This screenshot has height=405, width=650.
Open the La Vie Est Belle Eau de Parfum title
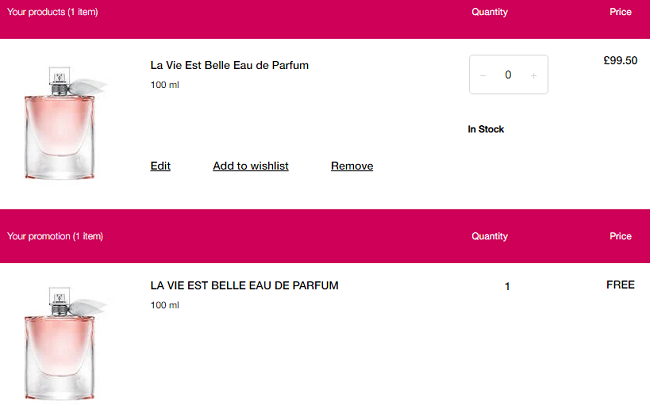click(x=229, y=65)
